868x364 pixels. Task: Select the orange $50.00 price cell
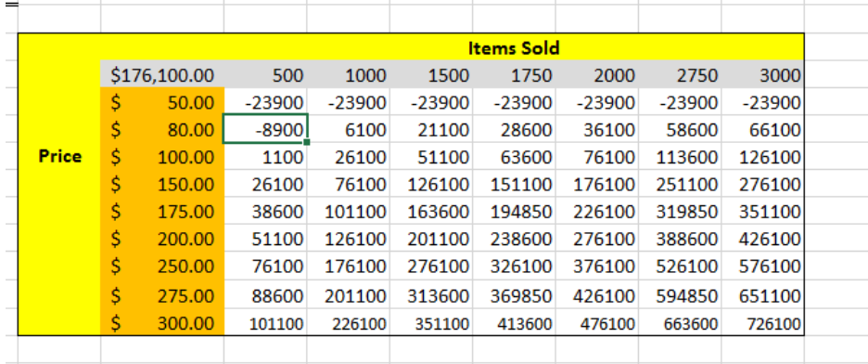[x=162, y=102]
